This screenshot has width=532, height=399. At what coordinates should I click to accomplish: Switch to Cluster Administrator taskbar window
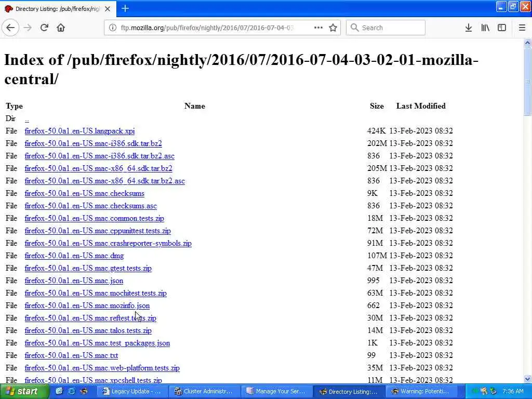point(204,392)
